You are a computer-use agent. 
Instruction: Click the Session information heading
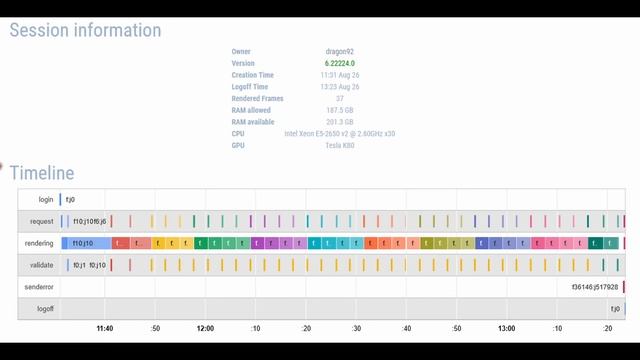pos(85,30)
